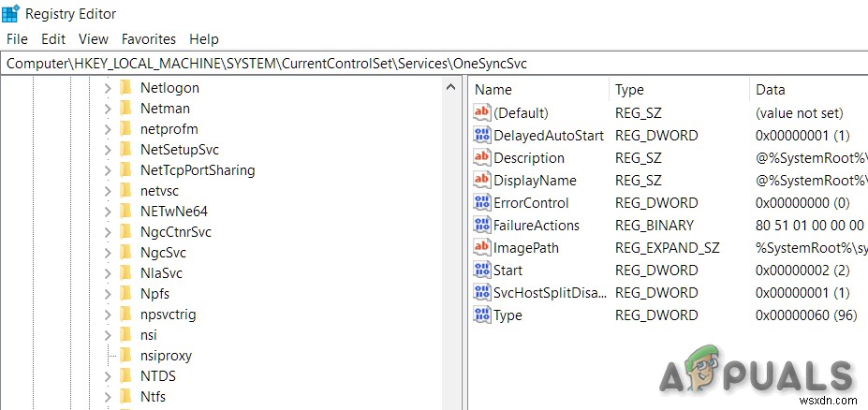This screenshot has height=410, width=868.
Task: Select the Netlogon folder icon
Action: [126, 88]
